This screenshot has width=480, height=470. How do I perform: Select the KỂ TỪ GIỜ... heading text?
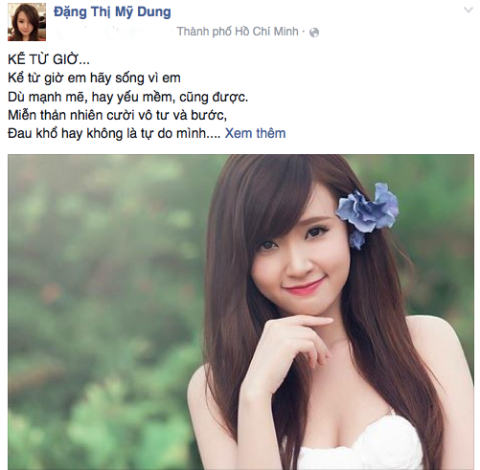coord(49,60)
